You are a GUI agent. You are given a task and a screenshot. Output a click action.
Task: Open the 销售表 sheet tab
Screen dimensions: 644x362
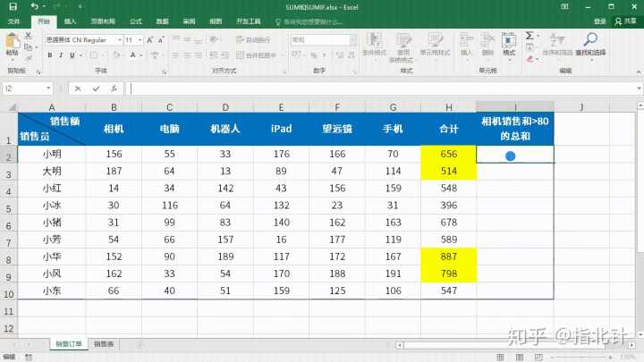[x=104, y=344]
